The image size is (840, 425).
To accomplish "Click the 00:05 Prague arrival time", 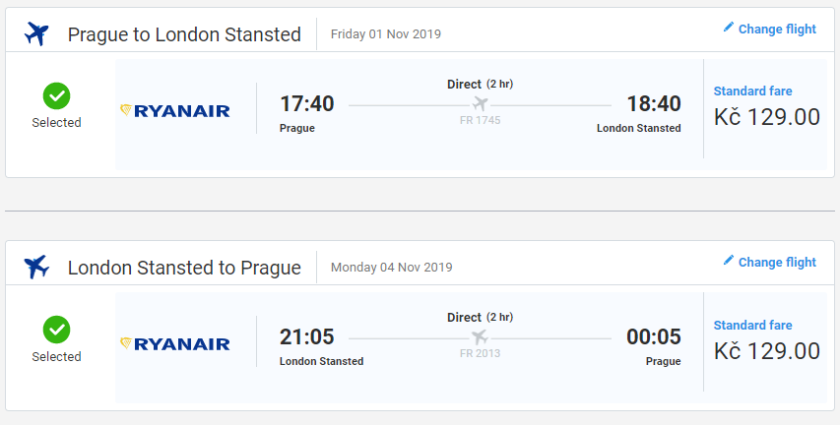I will (x=653, y=338).
